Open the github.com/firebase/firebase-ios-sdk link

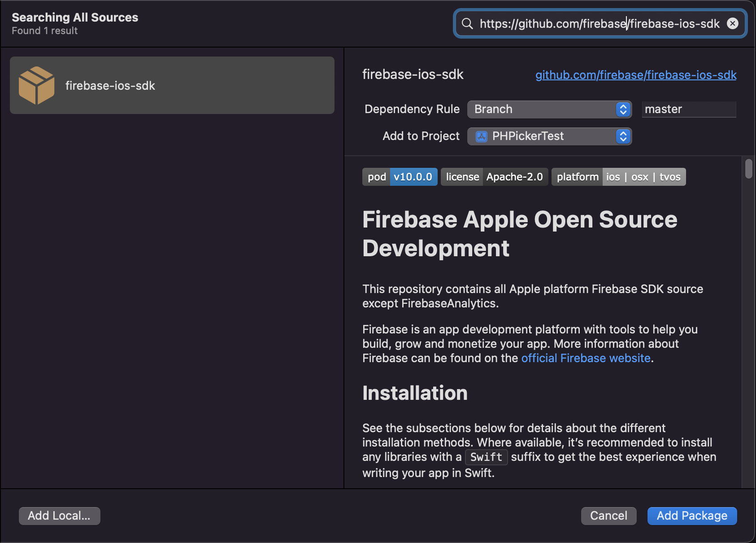pos(636,75)
